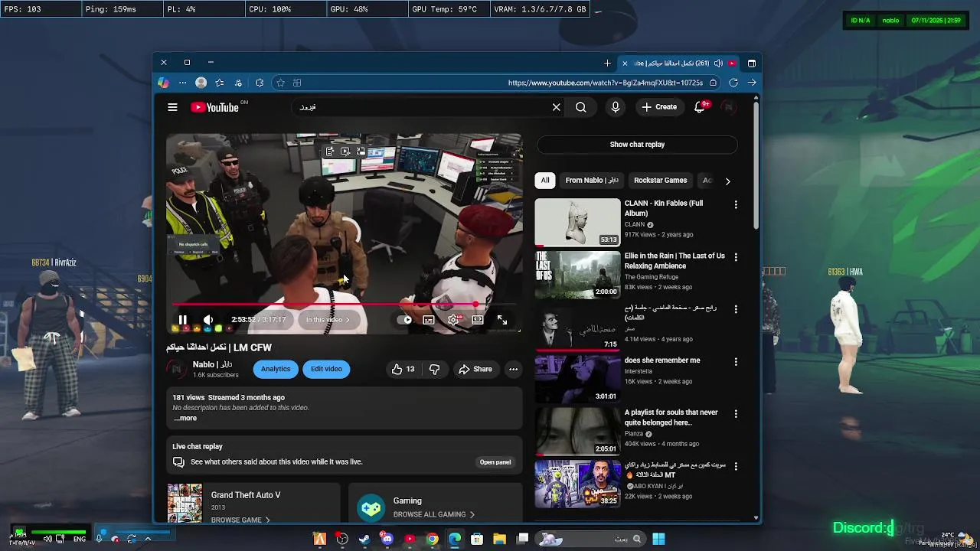Image resolution: width=980 pixels, height=551 pixels.
Task: Expand description with ...more
Action: click(x=185, y=418)
